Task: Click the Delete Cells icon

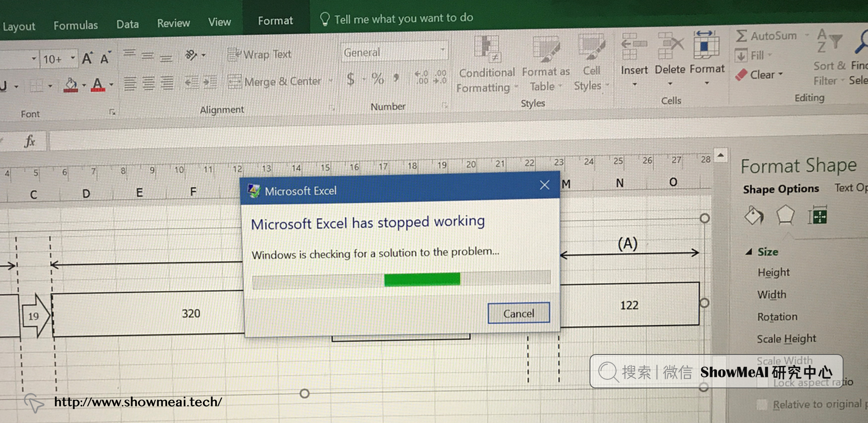Action: (x=670, y=46)
